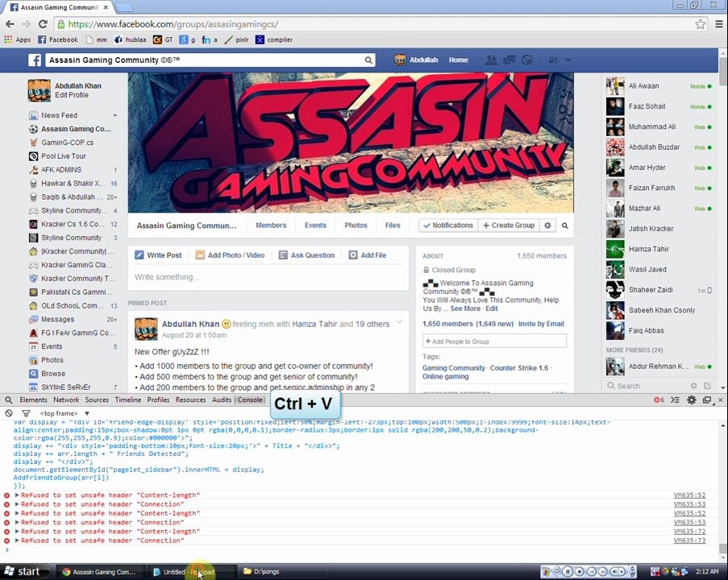Expand the error row linked to VM635:73
The width and height of the screenshot is (728, 580).
pyautogui.click(x=17, y=541)
